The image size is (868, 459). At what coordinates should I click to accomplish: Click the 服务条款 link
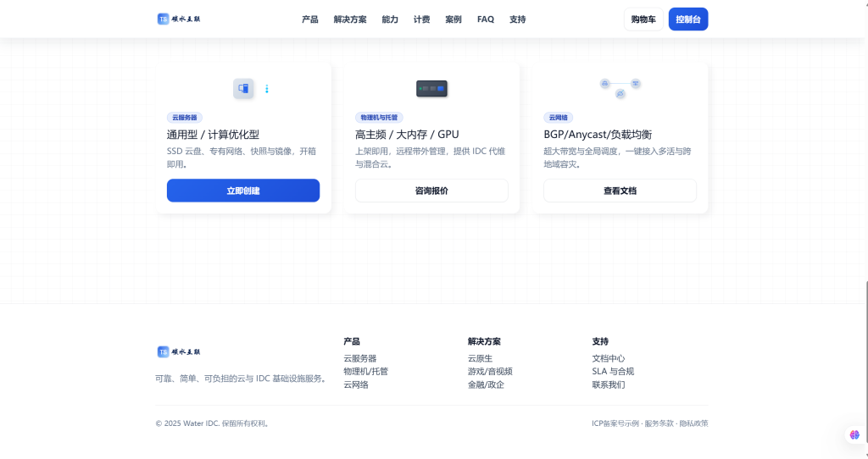click(659, 423)
